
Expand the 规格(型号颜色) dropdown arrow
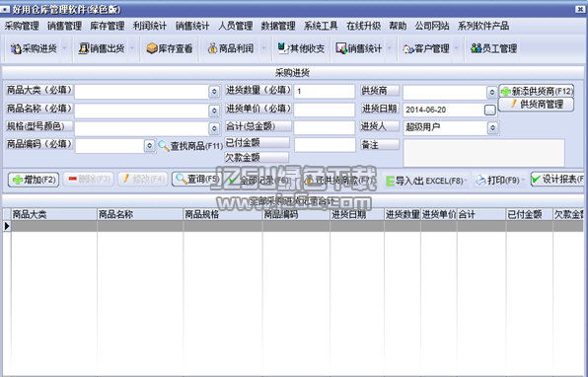coord(214,128)
